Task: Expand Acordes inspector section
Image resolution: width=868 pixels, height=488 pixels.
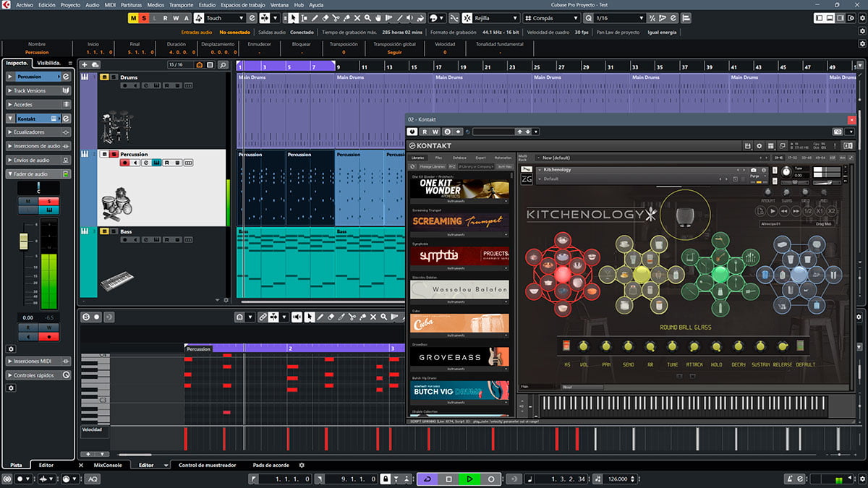Action: (x=38, y=104)
